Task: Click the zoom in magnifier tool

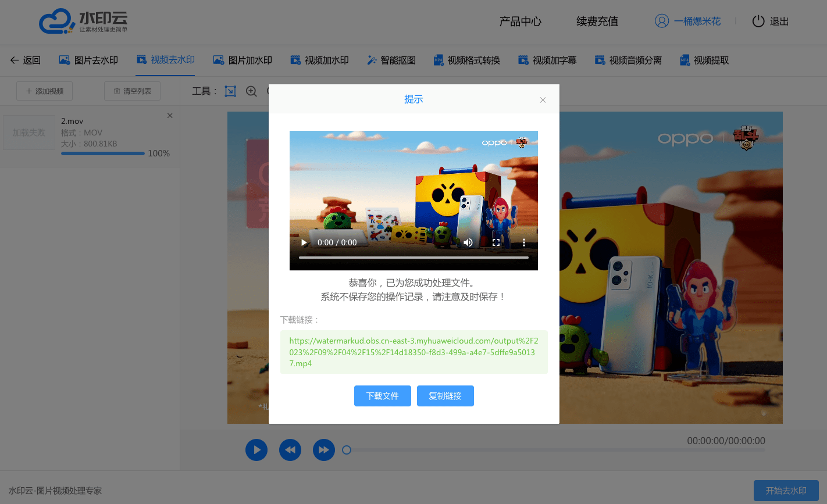Action: pos(251,91)
